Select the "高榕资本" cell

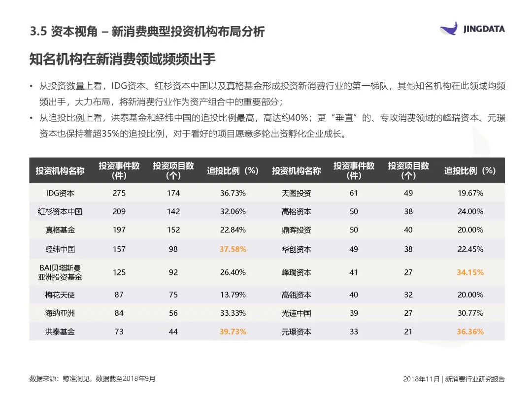point(296,211)
